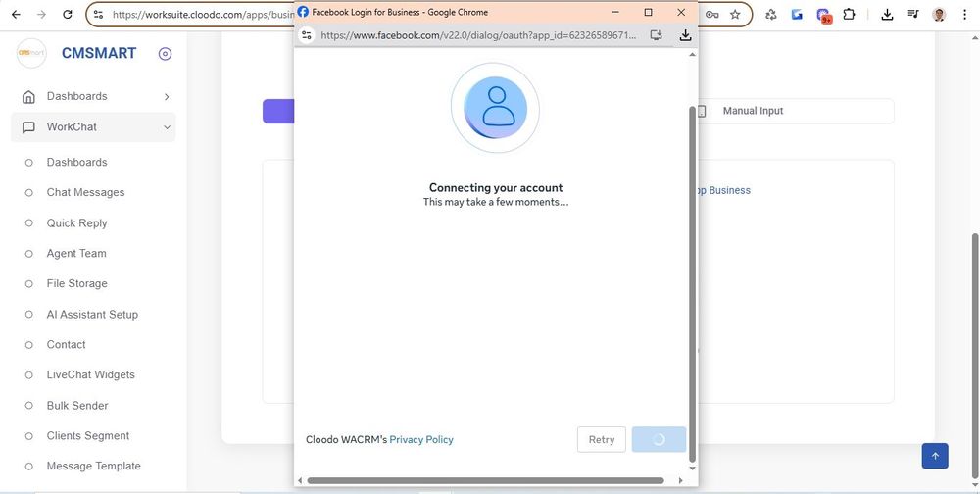Toggle the sidebar pin circle next to CMSMART
This screenshot has width=980, height=494.
(x=165, y=54)
